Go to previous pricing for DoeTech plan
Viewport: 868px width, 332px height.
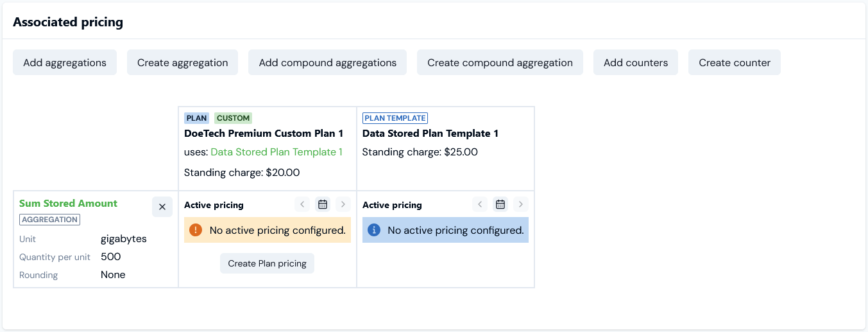(302, 204)
